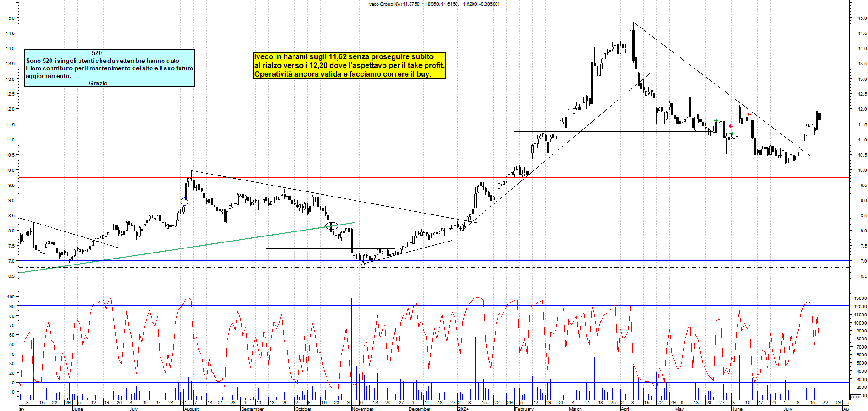Click the '20' oscillator axis label
The height and width of the screenshot is (411, 868).
12,373
